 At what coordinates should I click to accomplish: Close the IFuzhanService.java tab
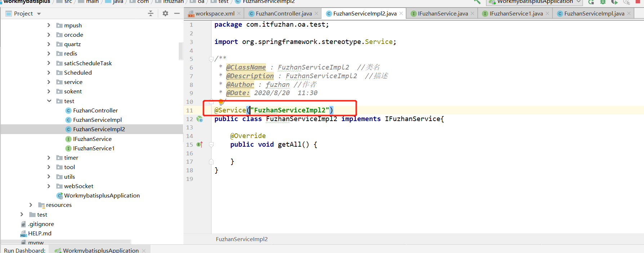tap(472, 14)
